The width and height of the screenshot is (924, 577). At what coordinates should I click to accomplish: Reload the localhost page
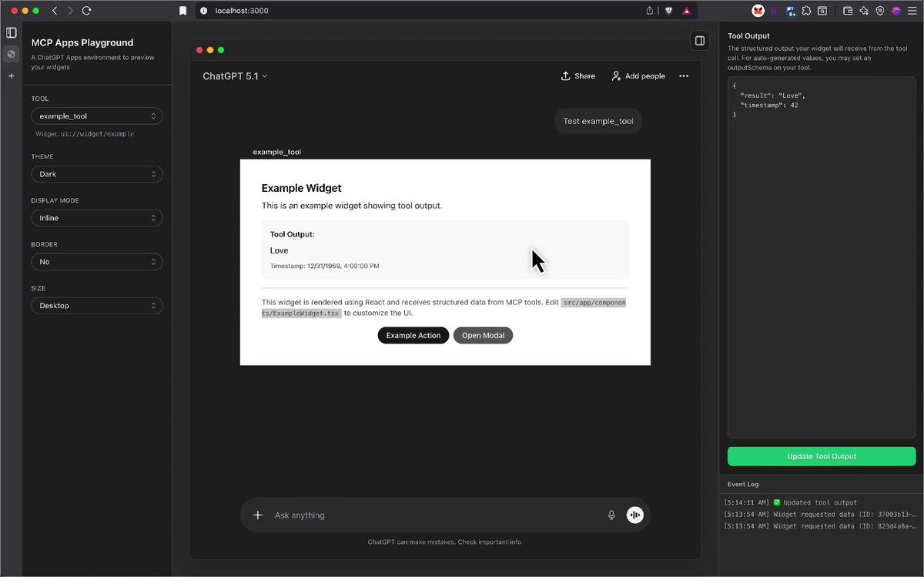(86, 11)
